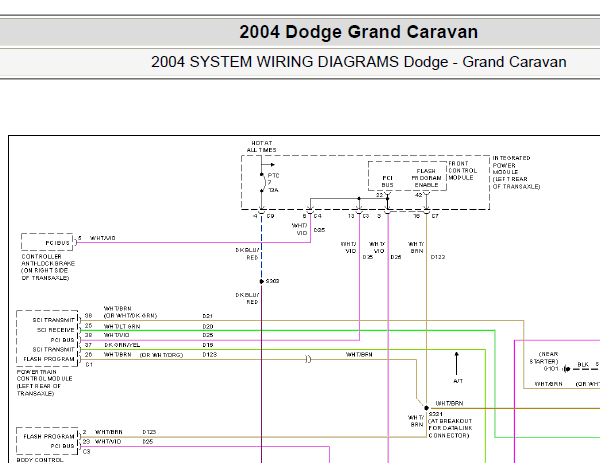Viewport: 600px width, 463px height.
Task: Click the D15 circuit label
Action: click(x=208, y=345)
